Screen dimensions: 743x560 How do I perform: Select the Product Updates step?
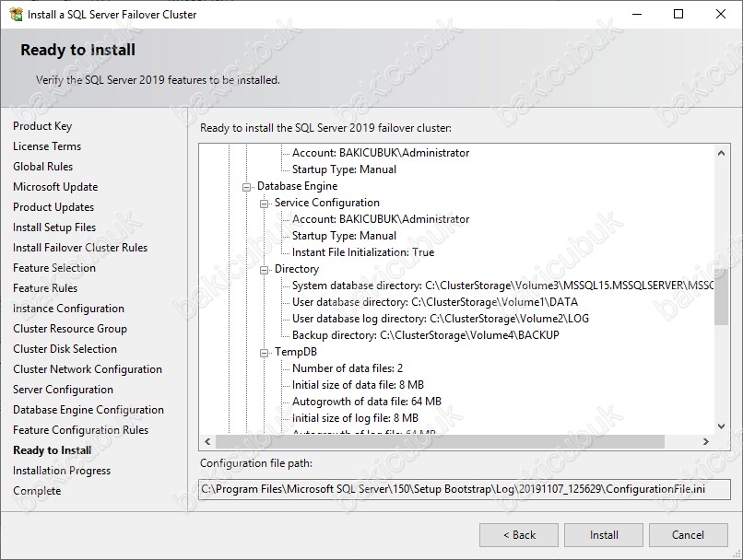tap(53, 207)
